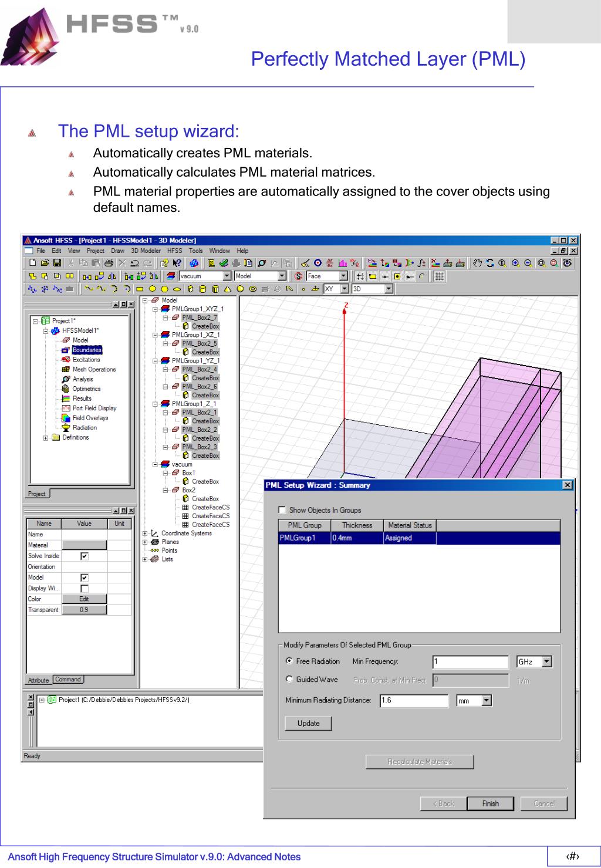The width and height of the screenshot is (601, 868).
Task: Select the Draw Cone tool
Action: (x=227, y=289)
